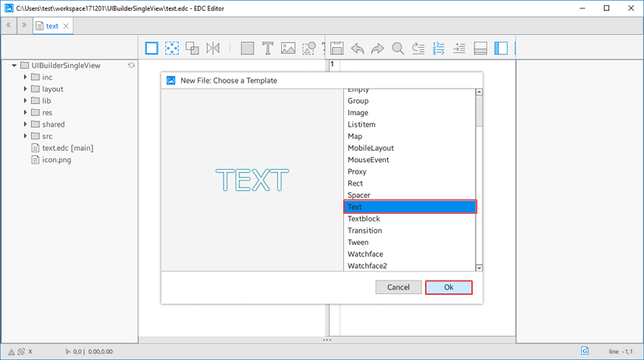Viewport: 644px width, 360px height.
Task: Expand the layout folder
Action: (25, 89)
